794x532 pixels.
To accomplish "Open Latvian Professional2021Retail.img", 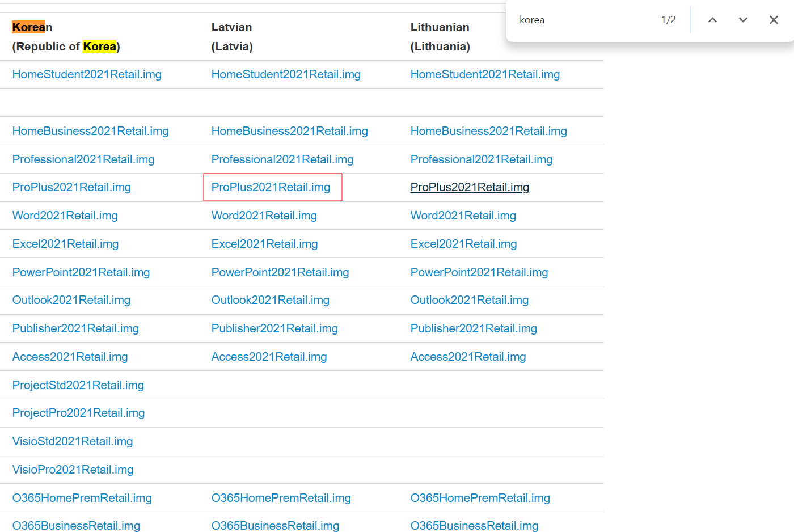I will [x=282, y=159].
